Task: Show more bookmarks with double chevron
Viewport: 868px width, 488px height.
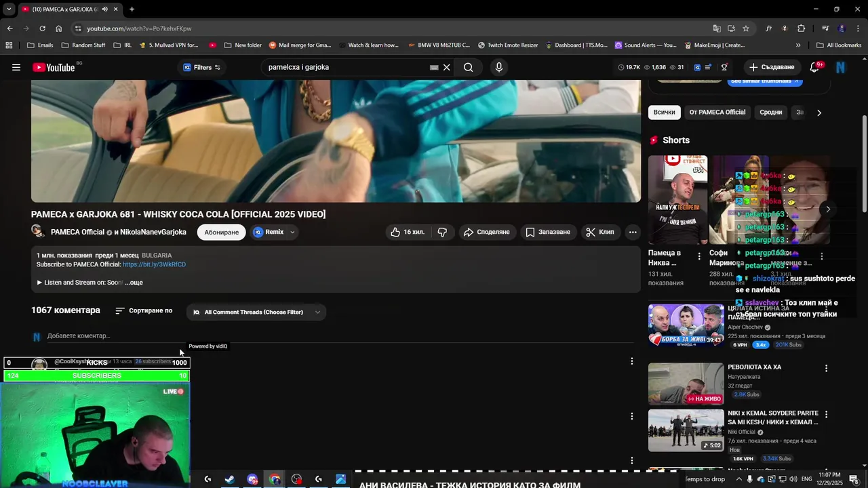Action: click(798, 45)
